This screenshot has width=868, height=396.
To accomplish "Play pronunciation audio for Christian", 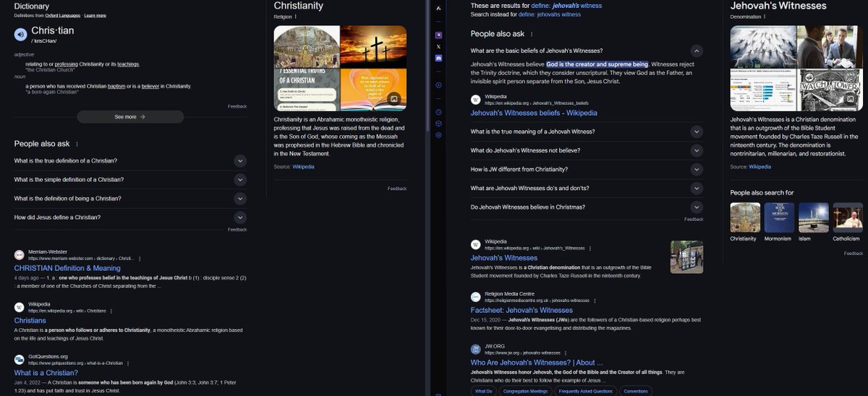I will click(x=20, y=33).
